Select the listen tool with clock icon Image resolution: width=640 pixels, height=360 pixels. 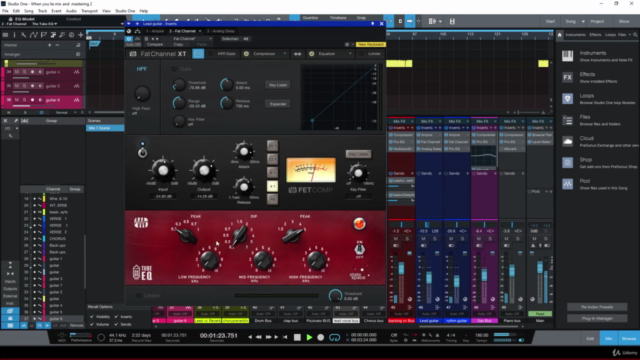coord(71,35)
